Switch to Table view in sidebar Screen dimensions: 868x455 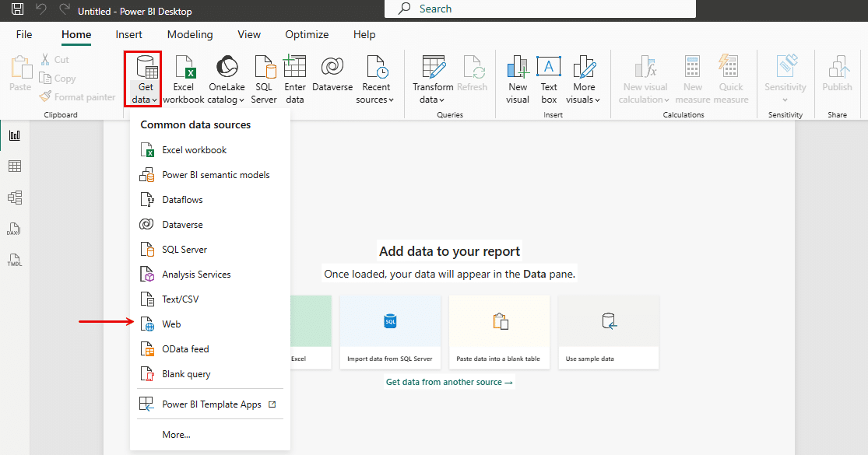coord(15,166)
